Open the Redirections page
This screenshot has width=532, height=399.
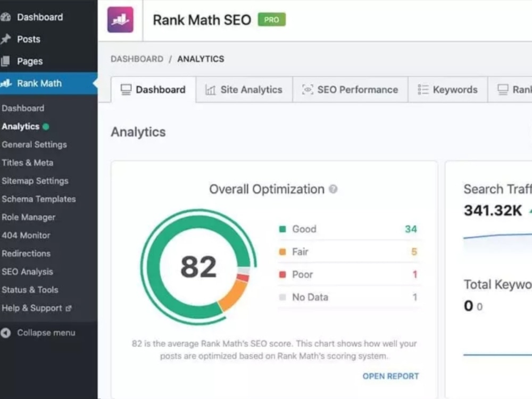click(x=26, y=253)
